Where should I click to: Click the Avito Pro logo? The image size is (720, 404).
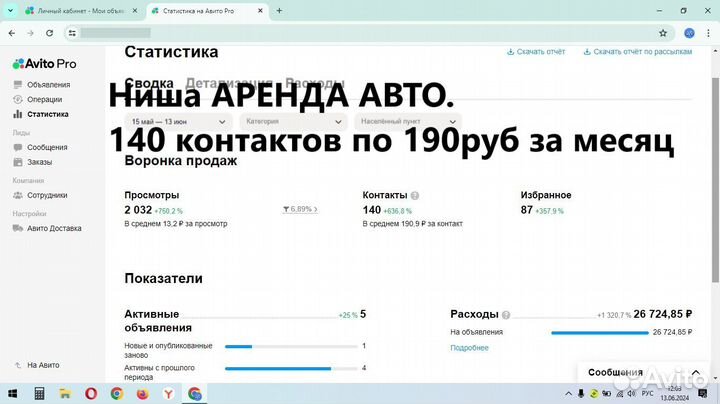45,64
